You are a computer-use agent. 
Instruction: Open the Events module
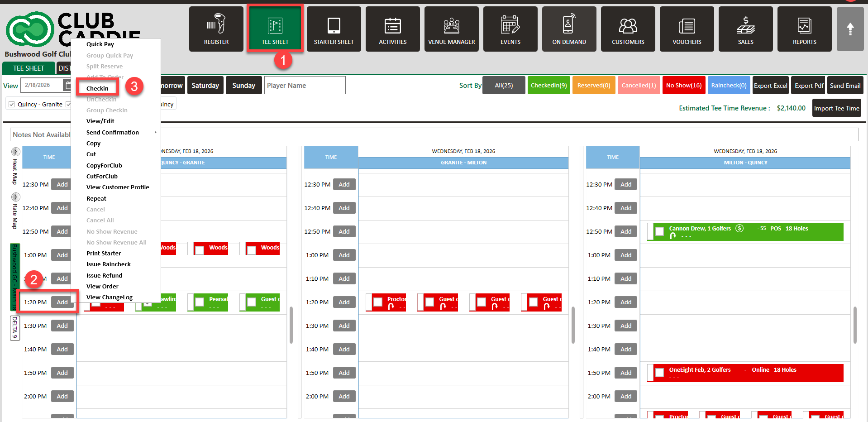tap(510, 29)
